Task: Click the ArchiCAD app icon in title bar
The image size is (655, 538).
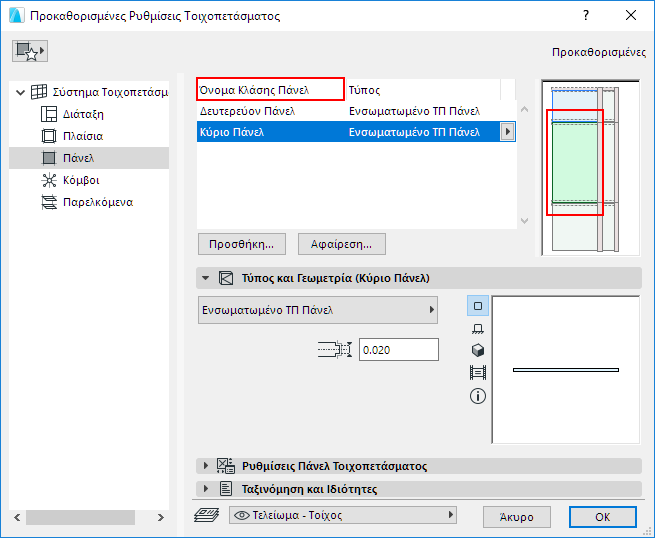Action: [x=17, y=15]
